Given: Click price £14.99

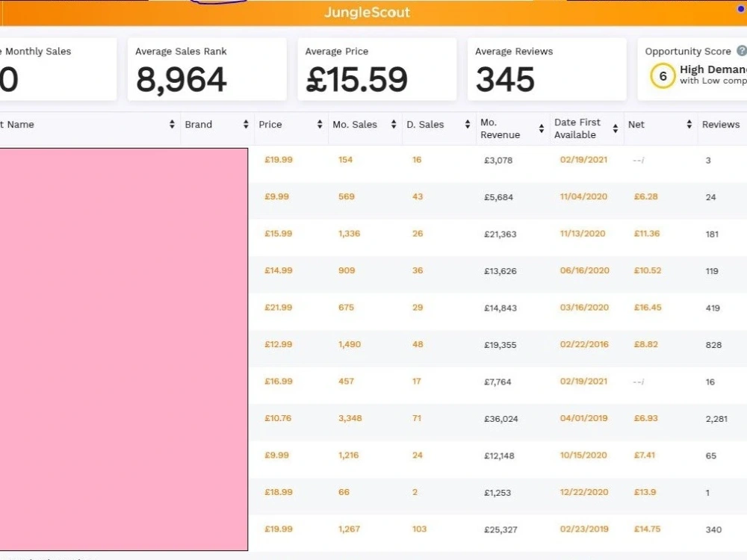Looking at the screenshot, I should pyautogui.click(x=278, y=270).
